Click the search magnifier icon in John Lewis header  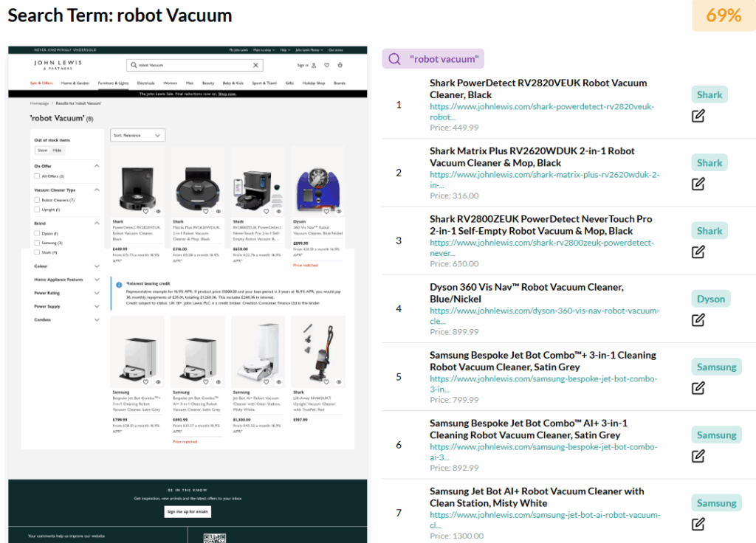[133, 65]
